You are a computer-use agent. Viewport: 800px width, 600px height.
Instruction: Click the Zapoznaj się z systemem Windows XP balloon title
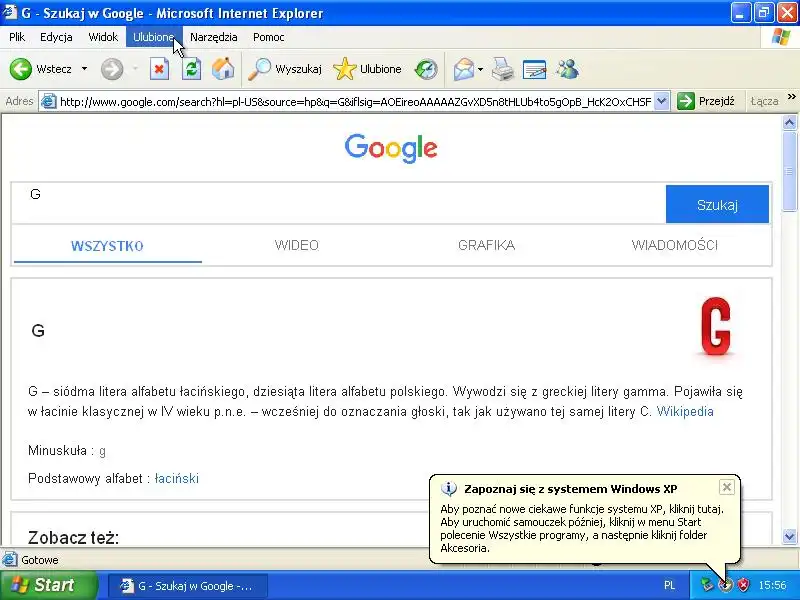[570, 489]
